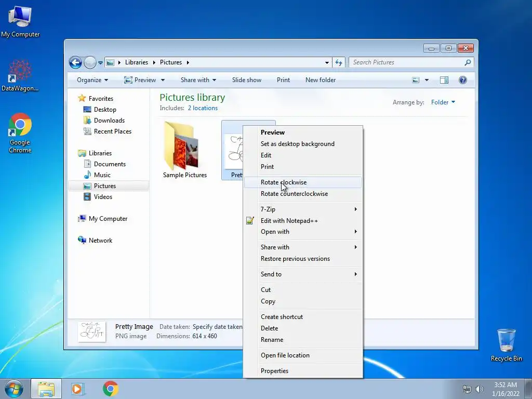Expand the address bar history dropdown

coord(327,62)
